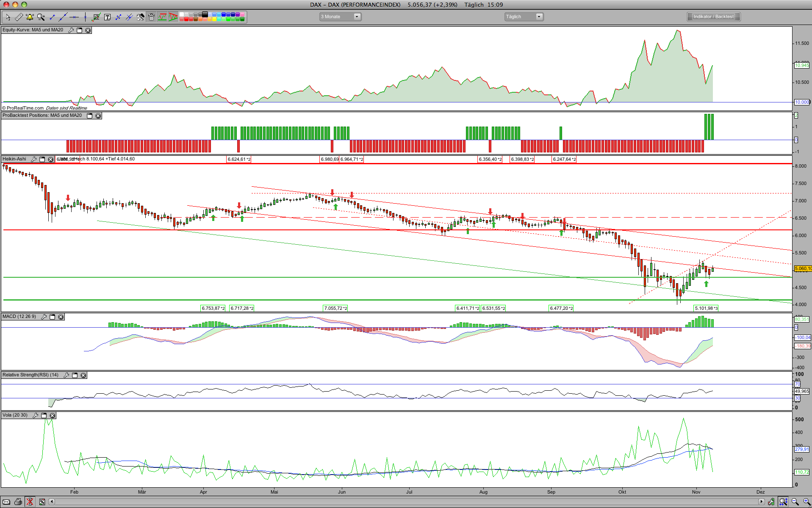Close the Relative Strength RSI panel
The image size is (812, 508).
83,375
